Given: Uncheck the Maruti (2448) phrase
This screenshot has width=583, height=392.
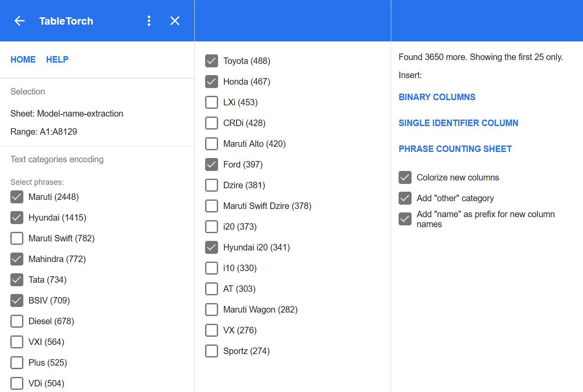Looking at the screenshot, I should pyautogui.click(x=17, y=197).
